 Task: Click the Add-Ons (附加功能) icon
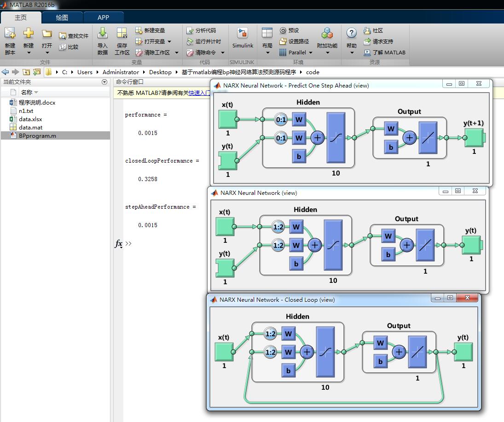coord(327,33)
